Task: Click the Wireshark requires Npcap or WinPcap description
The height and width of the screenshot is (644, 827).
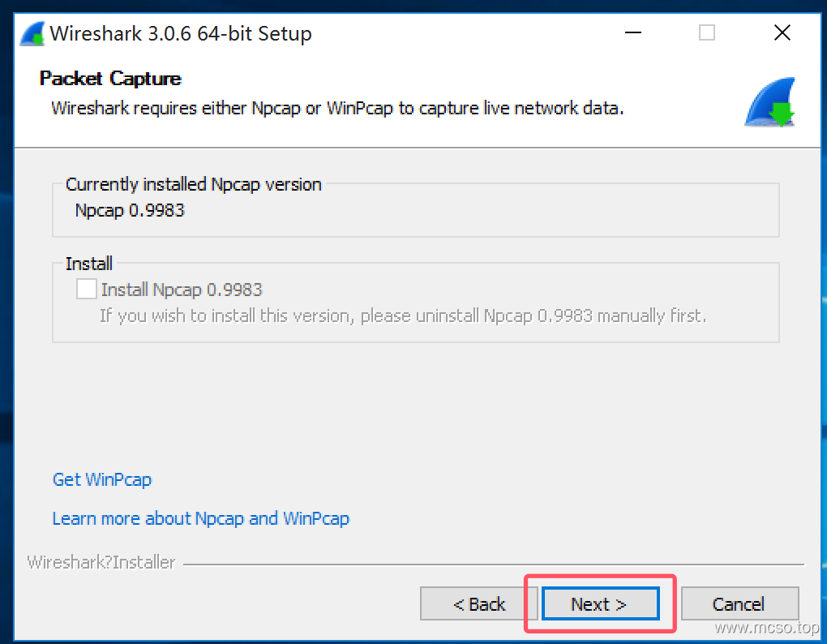Action: click(337, 108)
